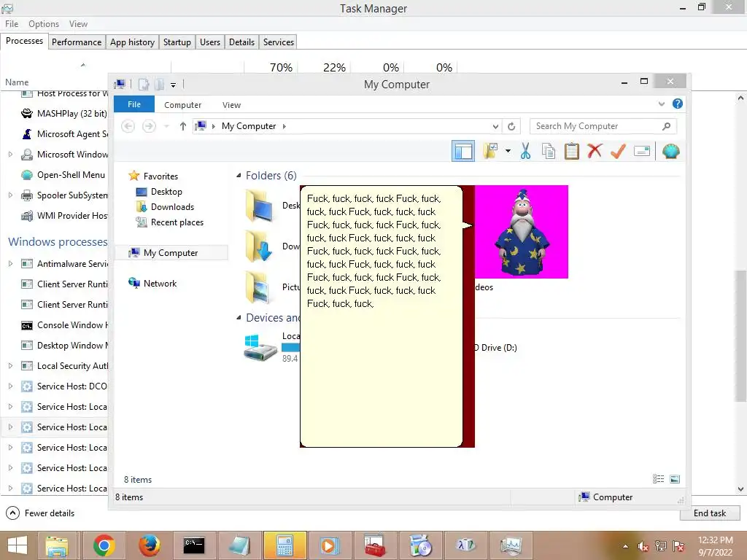This screenshot has height=560, width=747.
Task: Select Downloads under Favorites
Action: click(x=172, y=206)
